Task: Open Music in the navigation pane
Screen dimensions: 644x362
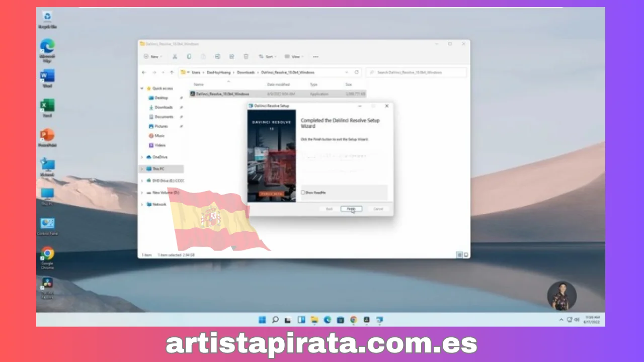Action: tap(159, 136)
